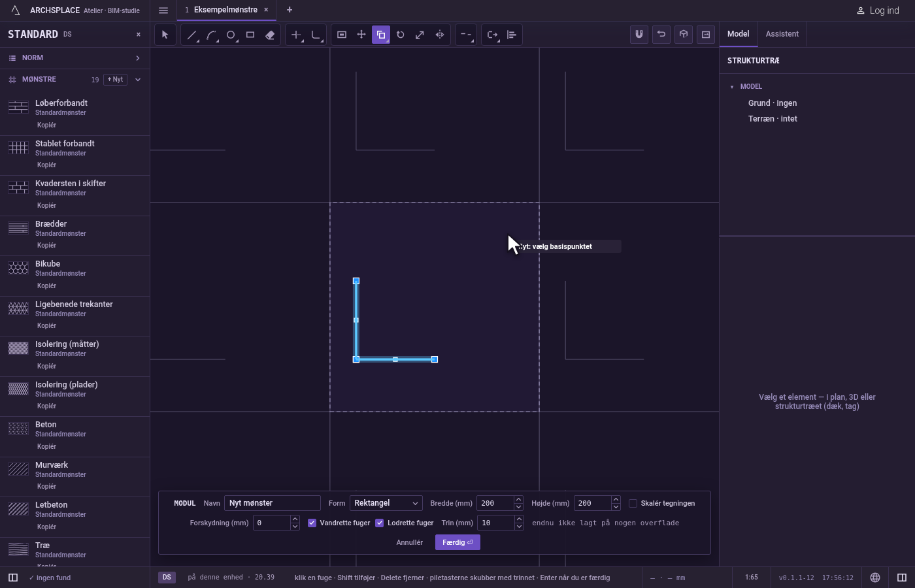Viewport: 915px width, 588px height.
Task: Click the Navn input field
Action: (273, 503)
